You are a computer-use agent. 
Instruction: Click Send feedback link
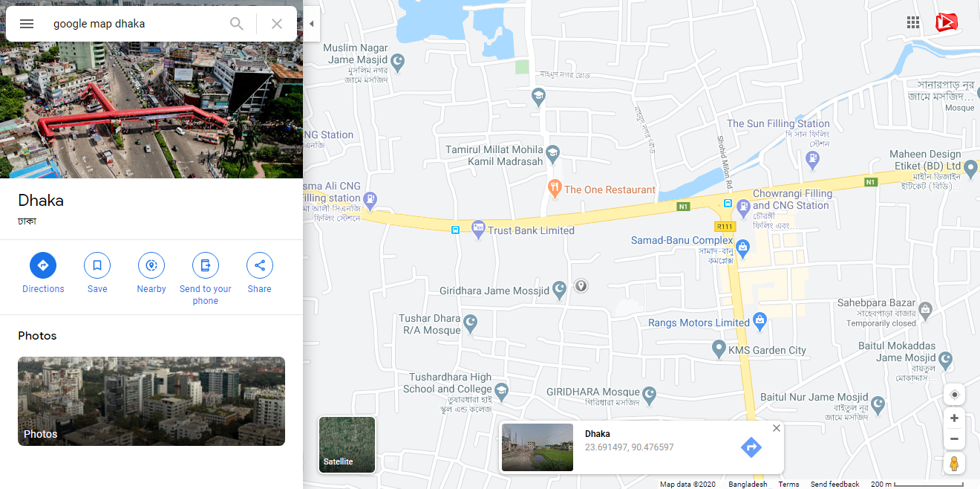(834, 485)
